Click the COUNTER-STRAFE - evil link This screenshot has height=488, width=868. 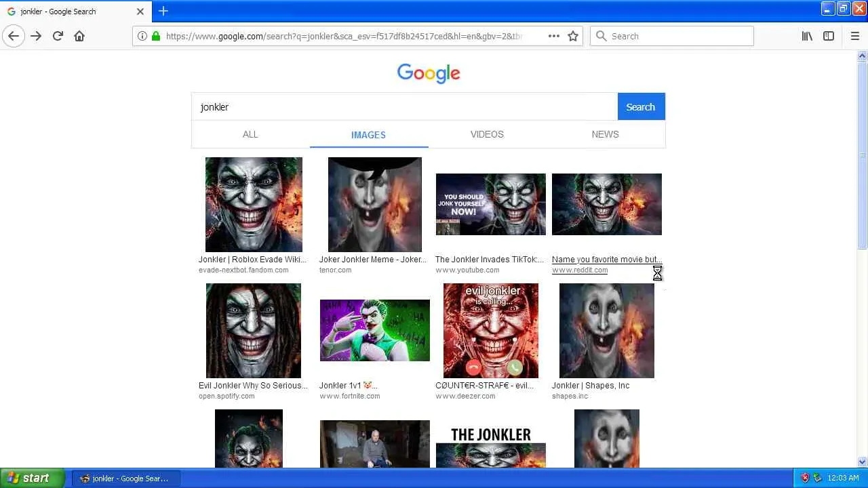[x=484, y=386]
